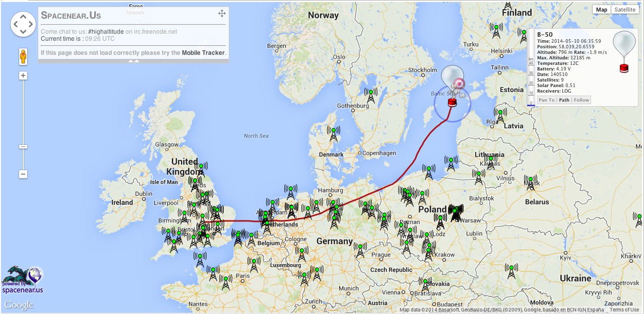Click the receiver antenna in western Ukraine
This screenshot has height=314, width=644.
pyautogui.click(x=511, y=272)
